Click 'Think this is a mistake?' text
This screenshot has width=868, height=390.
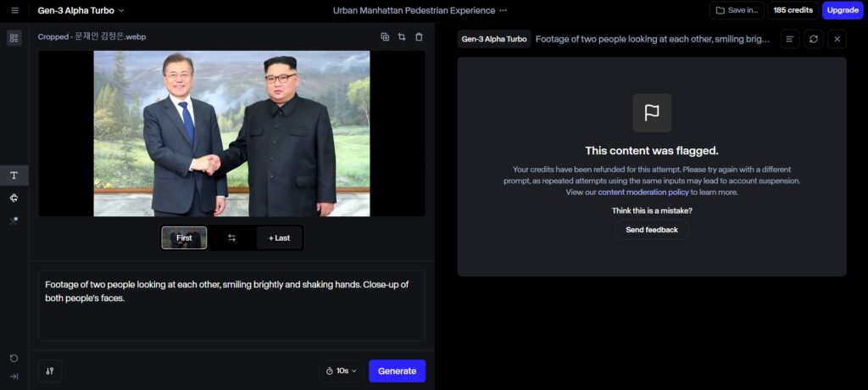pos(652,210)
